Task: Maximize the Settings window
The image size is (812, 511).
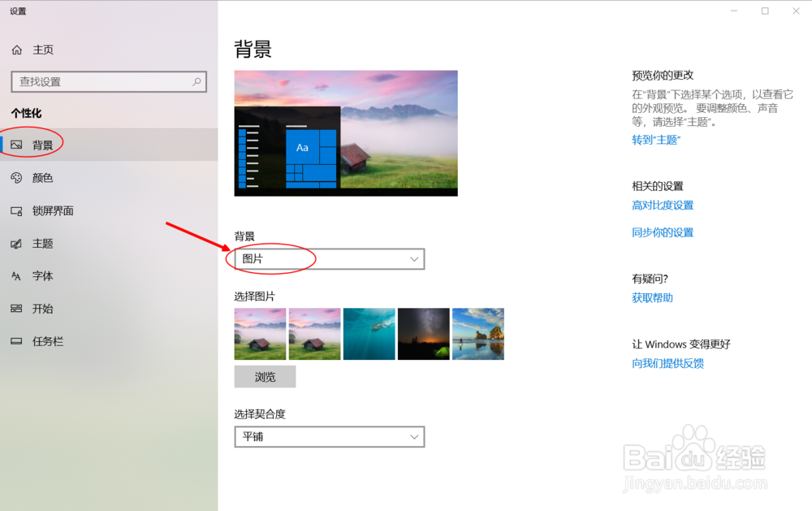Action: pos(765,11)
